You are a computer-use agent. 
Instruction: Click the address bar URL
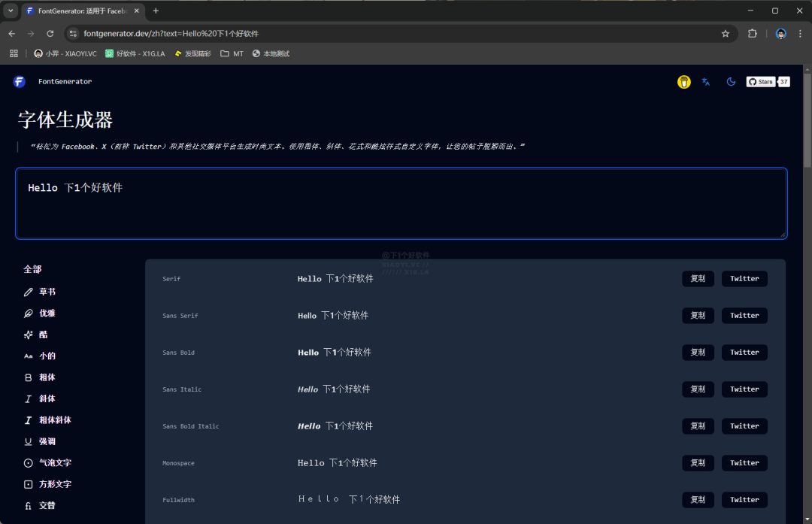coord(171,34)
